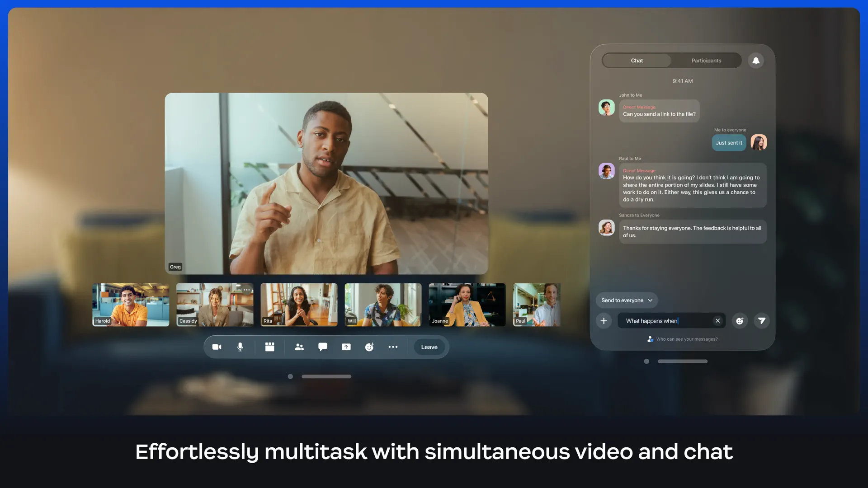Viewport: 868px width, 488px height.
Task: Mute the microphone
Action: (240, 347)
